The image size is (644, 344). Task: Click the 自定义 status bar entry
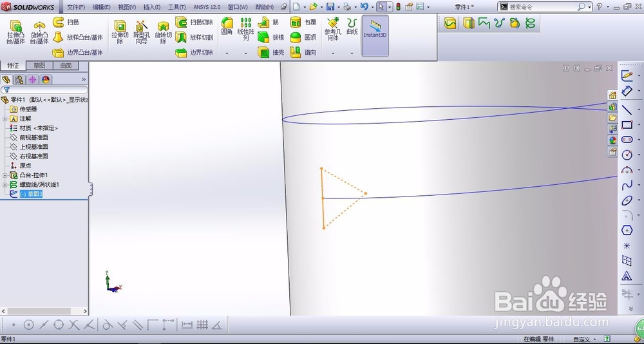pos(581,339)
